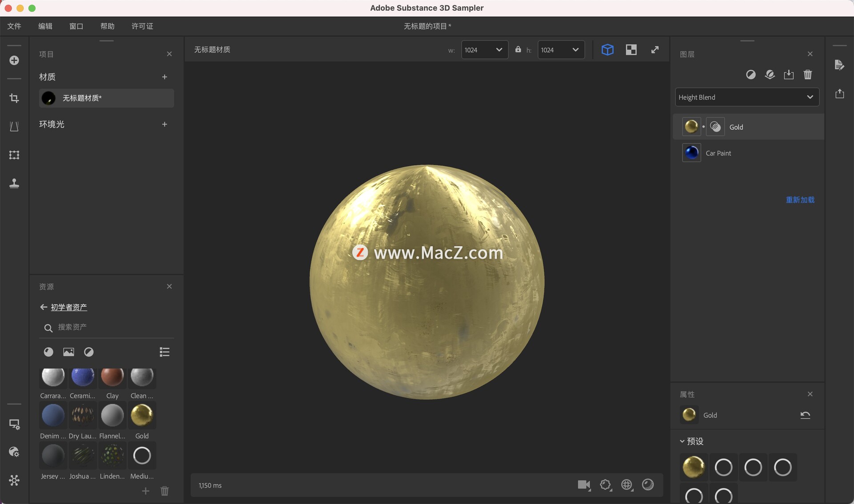Click the render sphere icon at bottom right
Screen dimensions: 854x504
point(648,485)
